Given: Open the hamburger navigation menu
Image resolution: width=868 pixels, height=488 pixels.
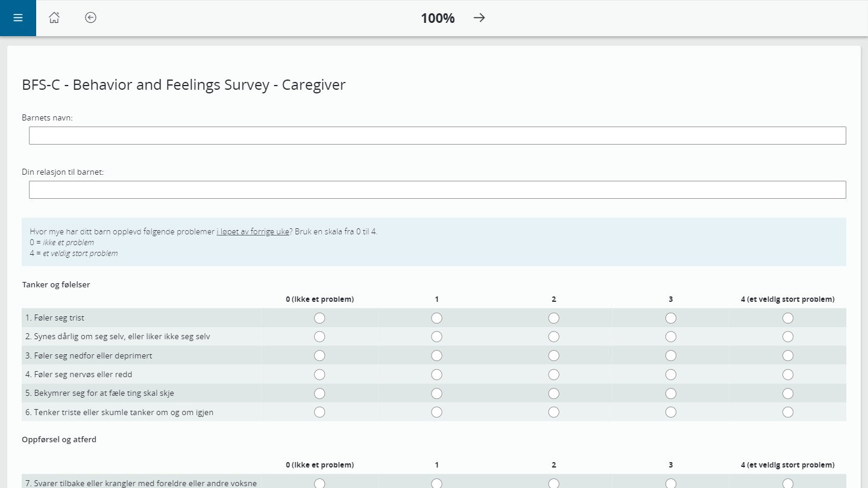Looking at the screenshot, I should pyautogui.click(x=17, y=17).
